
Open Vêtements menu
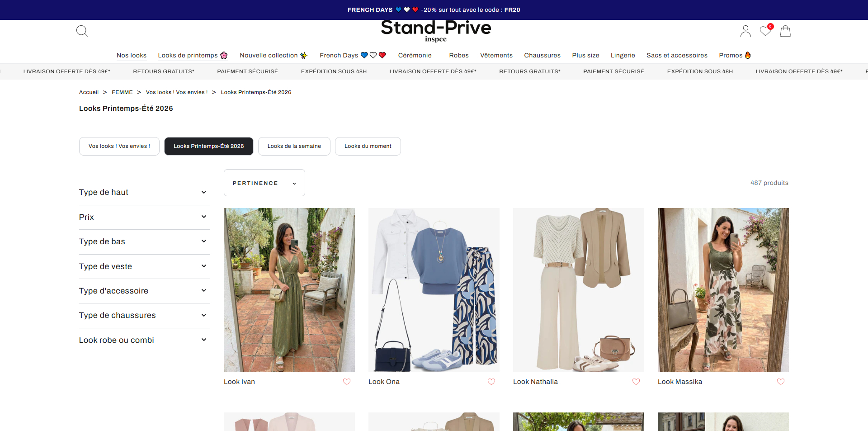tap(496, 55)
